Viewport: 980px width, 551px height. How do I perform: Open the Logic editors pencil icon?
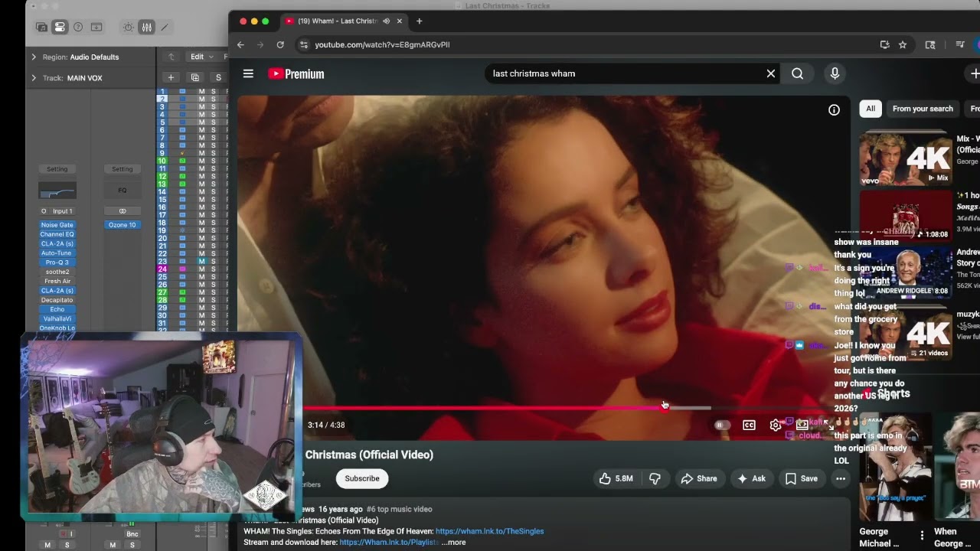[x=165, y=28]
